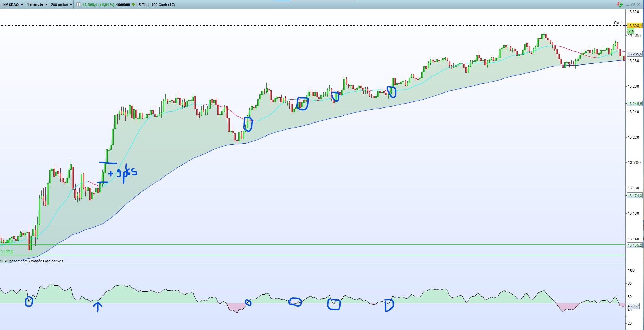Click the green market status dot

[x=133, y=5]
